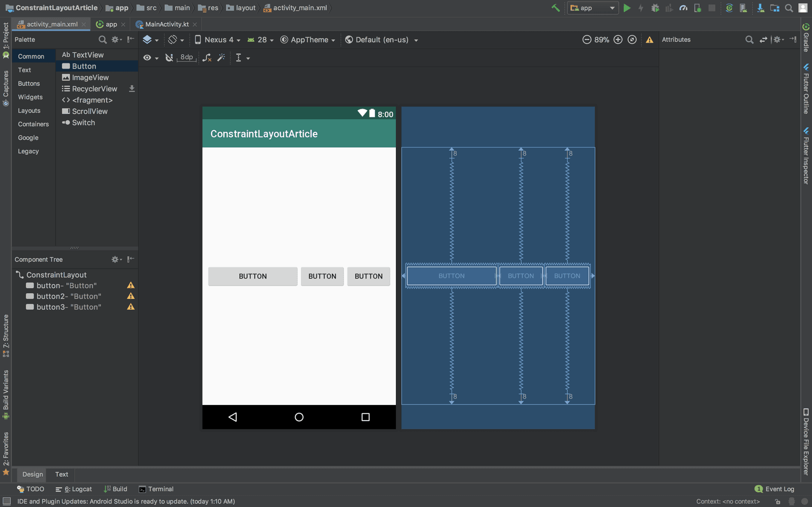The width and height of the screenshot is (812, 507).
Task: Toggle the warnings panel via orange triangle
Action: [650, 40]
